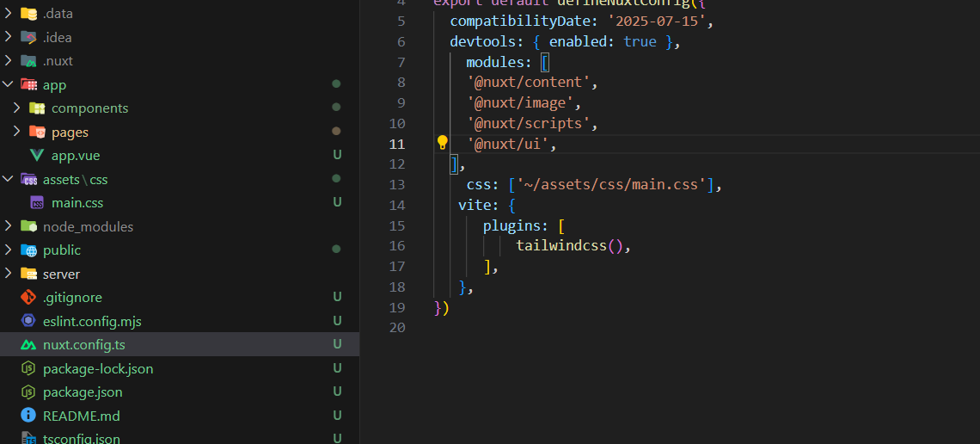Click the '@nuxt/ui' string
The image size is (980, 444).
pyautogui.click(x=507, y=144)
